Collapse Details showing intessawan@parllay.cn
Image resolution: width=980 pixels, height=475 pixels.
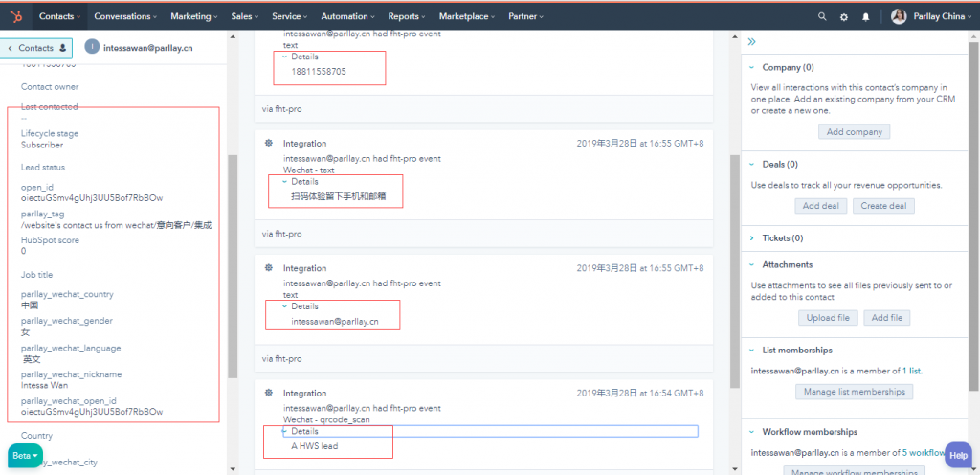click(x=300, y=306)
